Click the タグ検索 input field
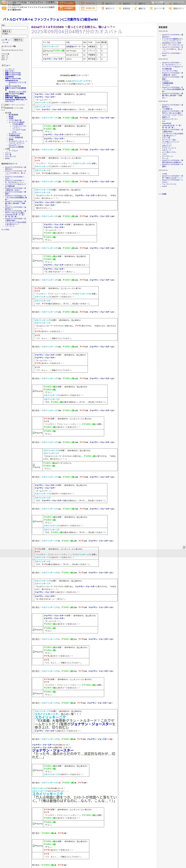The width and height of the screenshot is (186, 868). click(14, 36)
